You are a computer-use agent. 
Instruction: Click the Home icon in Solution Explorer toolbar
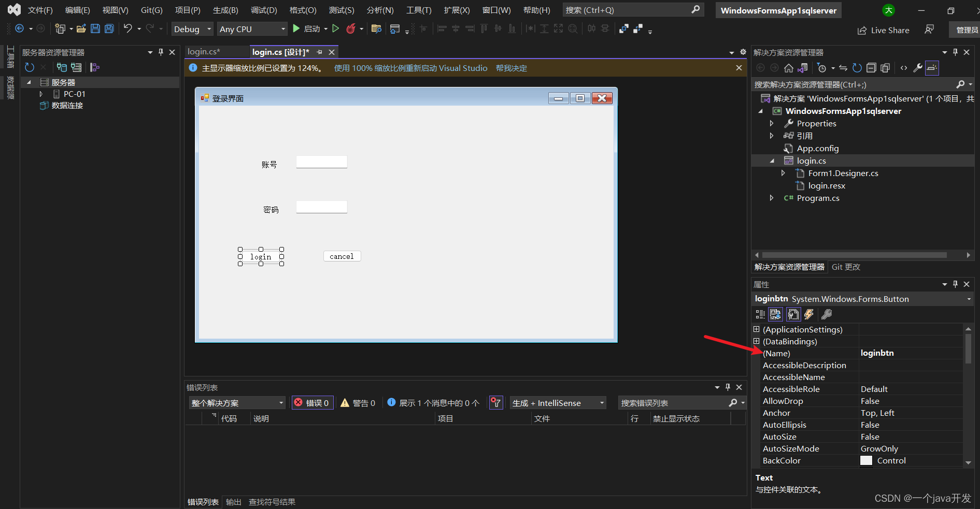[x=788, y=68]
